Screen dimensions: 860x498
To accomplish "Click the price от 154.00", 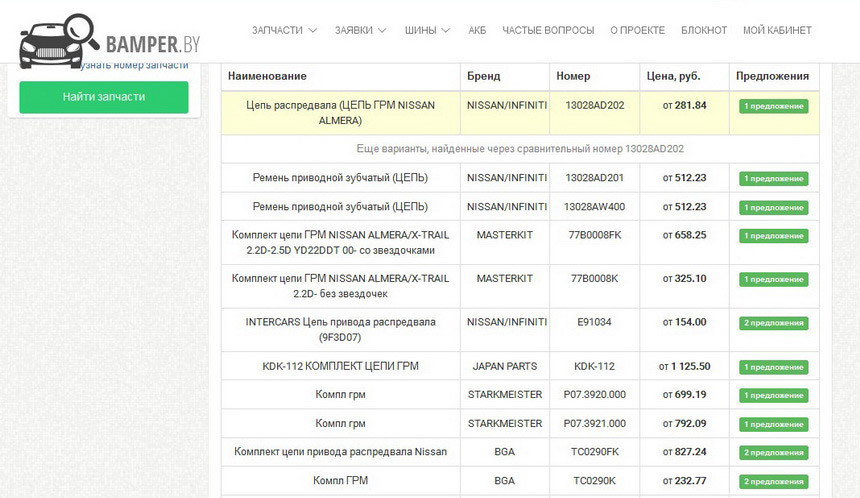I will pos(684,322).
